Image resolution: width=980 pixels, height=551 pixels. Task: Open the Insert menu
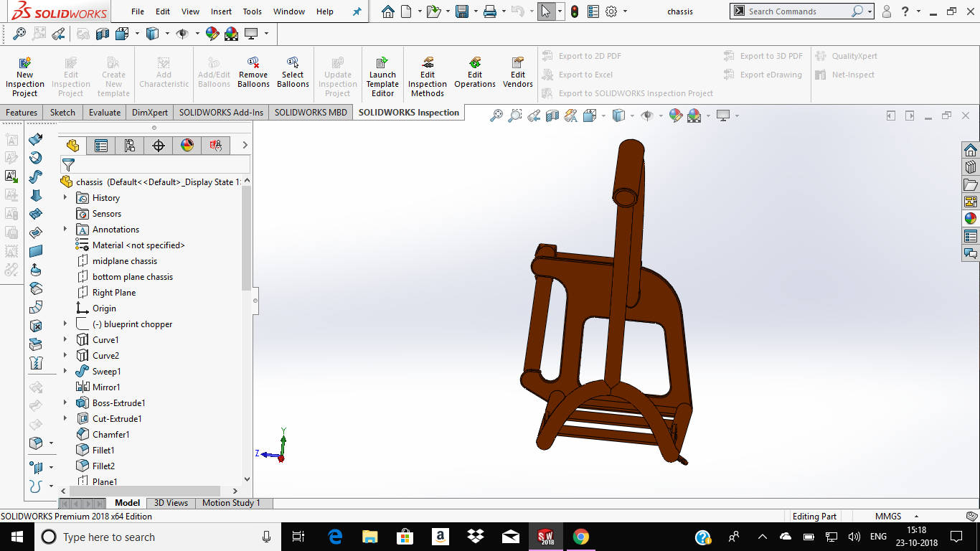pyautogui.click(x=221, y=11)
